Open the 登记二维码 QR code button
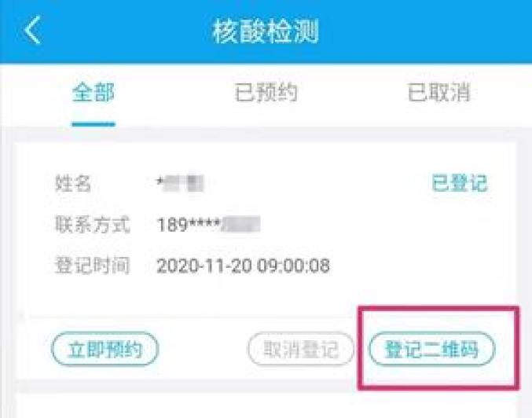 coord(432,349)
